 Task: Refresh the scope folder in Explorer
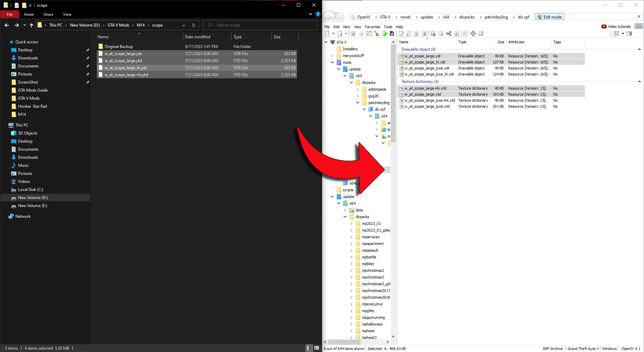(x=194, y=25)
